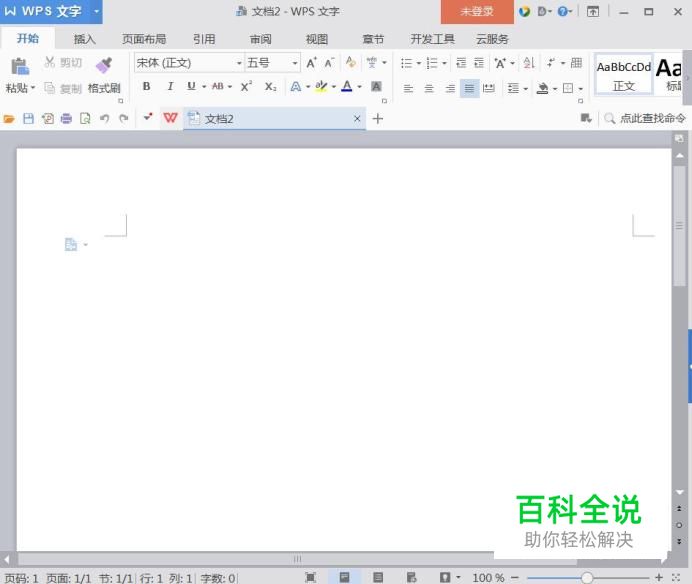Apply superscript X² formatting
Screen dimensions: 692x584
(246, 86)
